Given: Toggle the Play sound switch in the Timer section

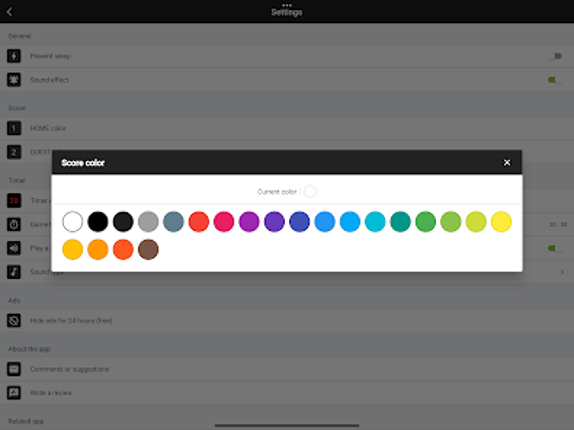Looking at the screenshot, I should (555, 248).
